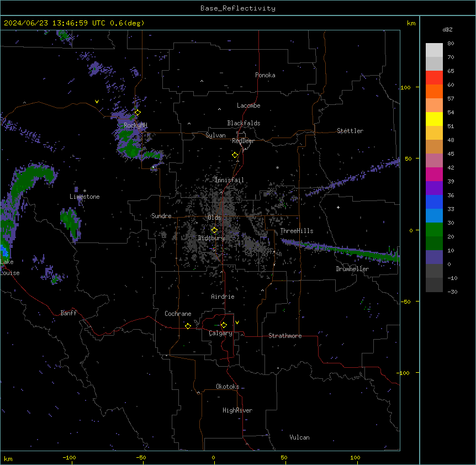Click the asterisk marker east of Innisfail
This screenshot has width=476, height=465.
coord(277,167)
